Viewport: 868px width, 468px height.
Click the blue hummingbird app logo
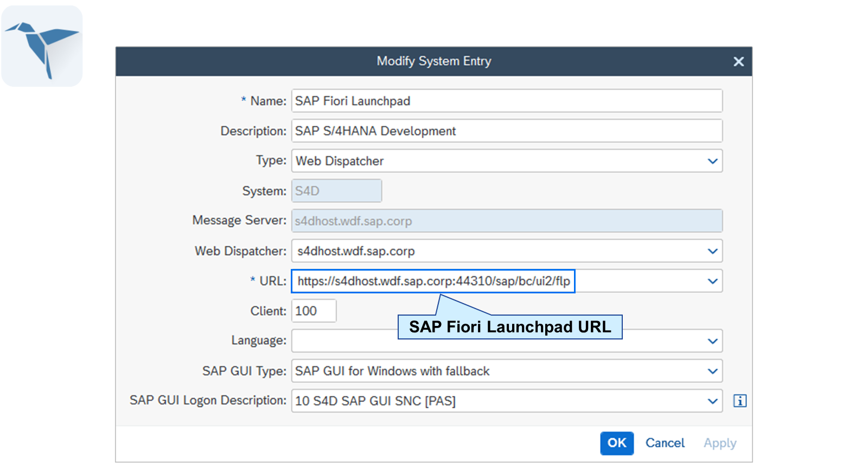point(42,46)
